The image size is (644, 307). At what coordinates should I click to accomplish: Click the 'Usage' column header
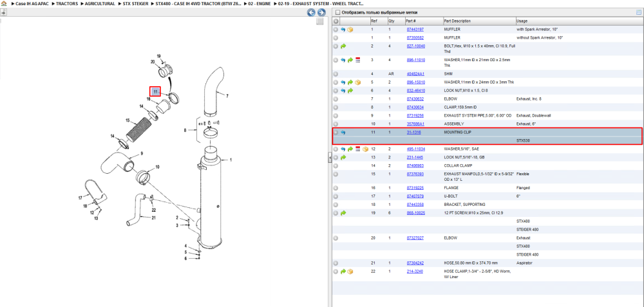click(x=522, y=21)
